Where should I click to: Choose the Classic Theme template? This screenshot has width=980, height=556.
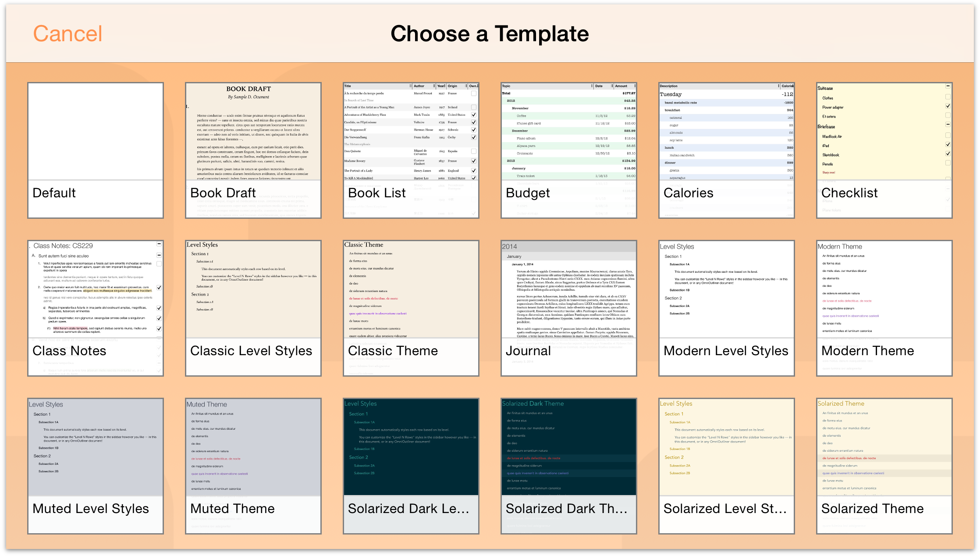[411, 308]
